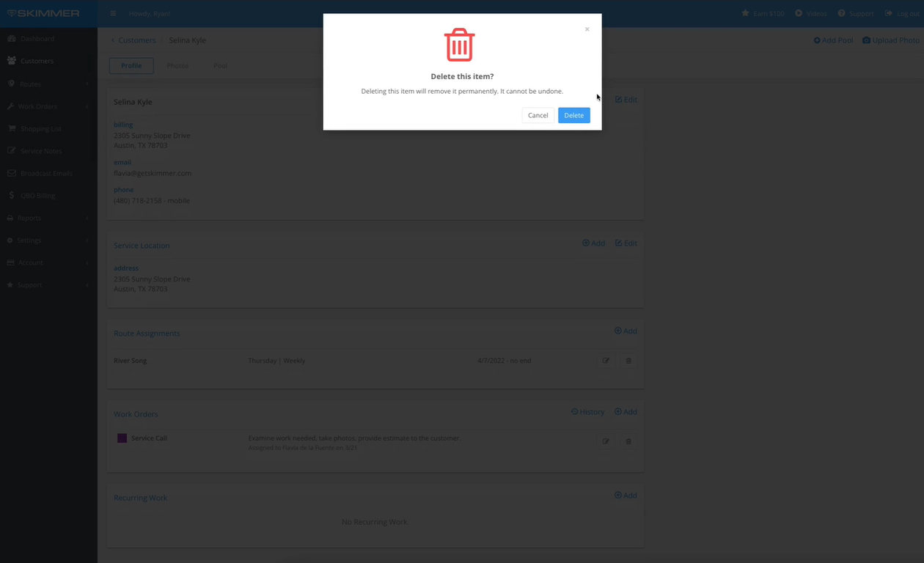Click the Work Orders wrench icon
The image size is (924, 563).
pos(11,106)
